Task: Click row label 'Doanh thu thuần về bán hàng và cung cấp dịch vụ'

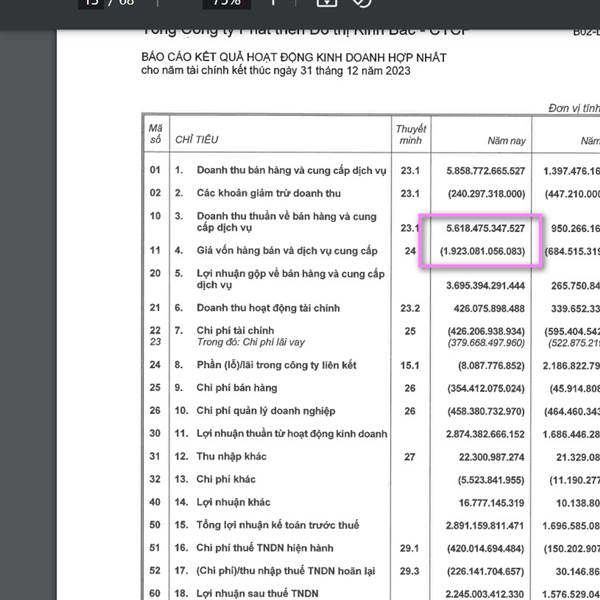Action: pos(287,222)
